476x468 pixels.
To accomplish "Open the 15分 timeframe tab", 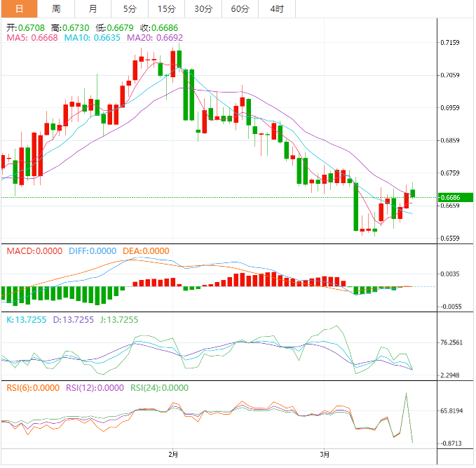I will click(x=167, y=9).
